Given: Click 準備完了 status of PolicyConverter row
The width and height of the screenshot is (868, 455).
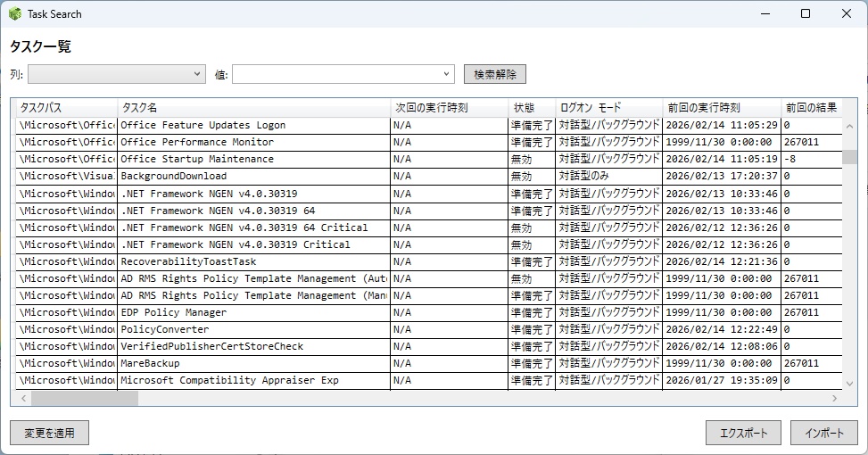Looking at the screenshot, I should pyautogui.click(x=532, y=329).
